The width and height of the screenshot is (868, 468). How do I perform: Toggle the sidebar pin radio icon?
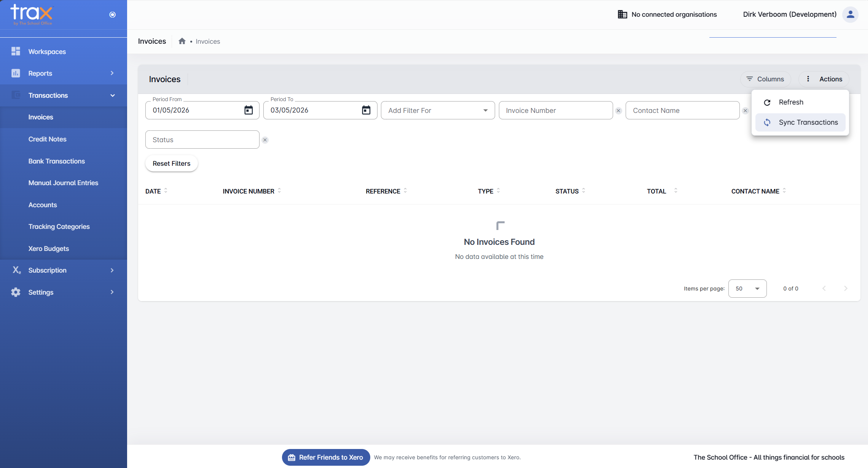pos(112,14)
